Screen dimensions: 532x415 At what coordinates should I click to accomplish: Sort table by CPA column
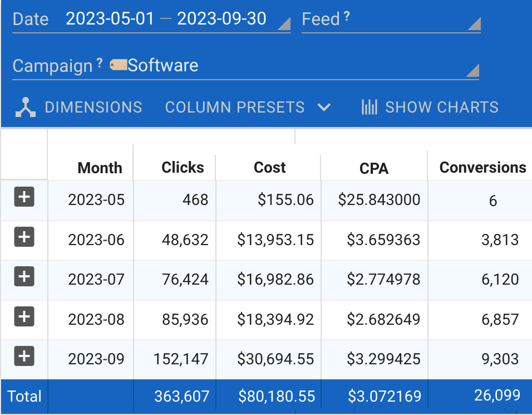pyautogui.click(x=374, y=169)
